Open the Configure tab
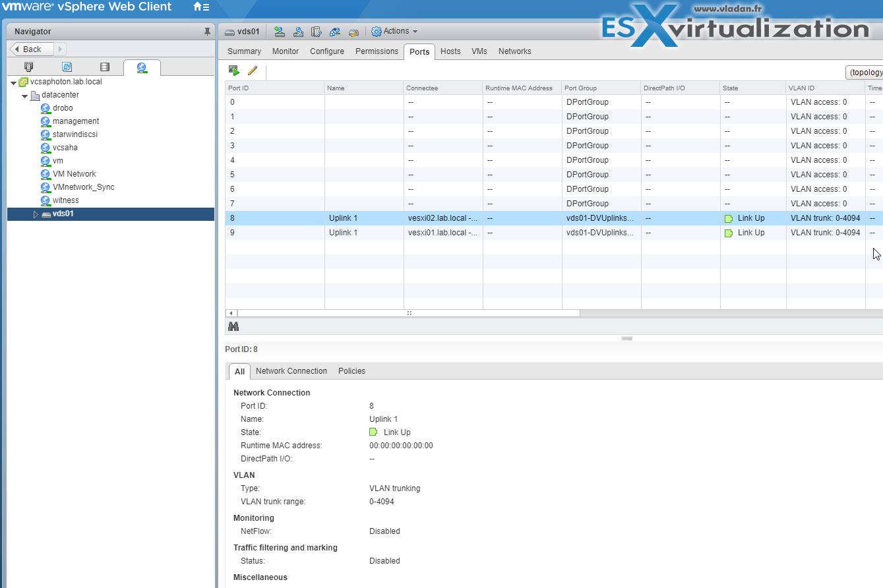Screen dimensions: 883x588 (327, 51)
